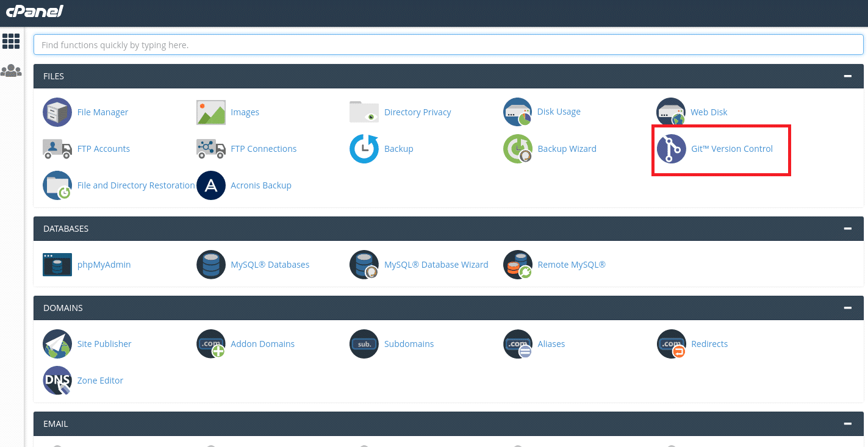This screenshot has height=447, width=868.
Task: Open the File Manager icon
Action: click(x=57, y=112)
